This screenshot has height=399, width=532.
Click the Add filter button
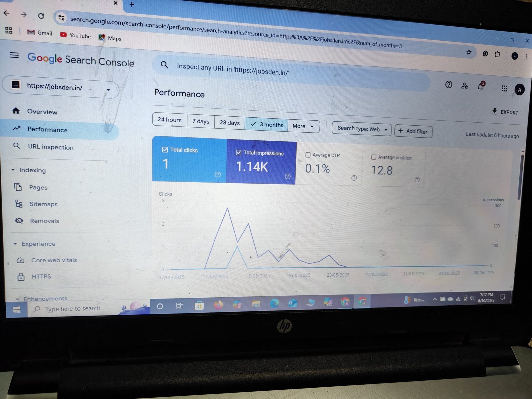pos(413,131)
